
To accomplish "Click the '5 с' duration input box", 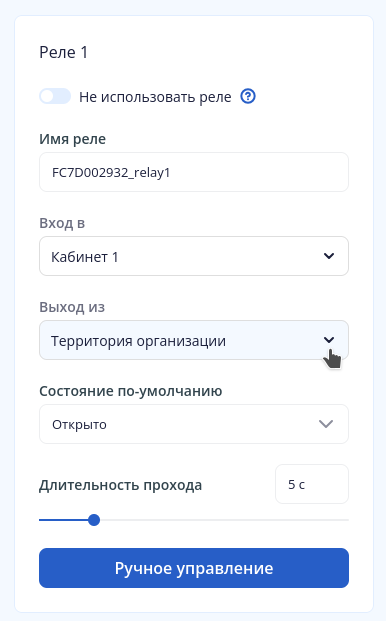I will (312, 484).
